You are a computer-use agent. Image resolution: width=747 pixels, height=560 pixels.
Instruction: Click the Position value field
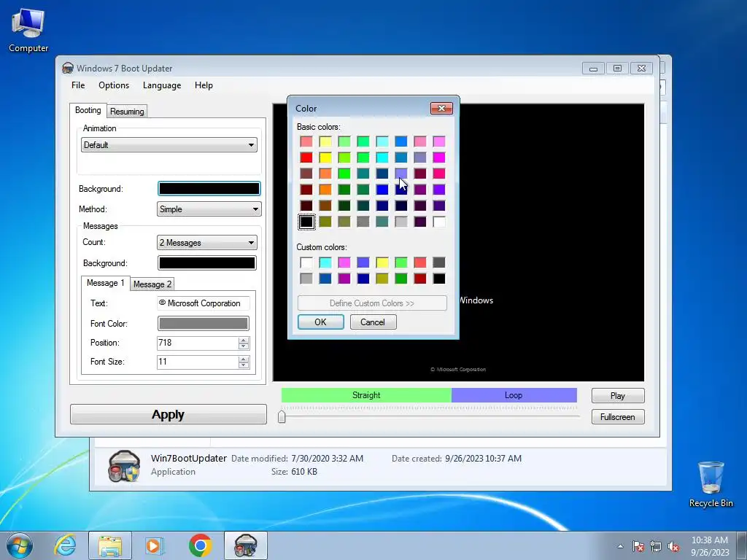coord(198,343)
